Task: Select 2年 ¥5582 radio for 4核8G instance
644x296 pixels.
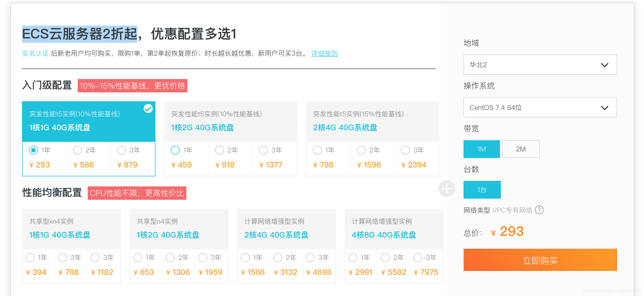Action: tap(385, 258)
